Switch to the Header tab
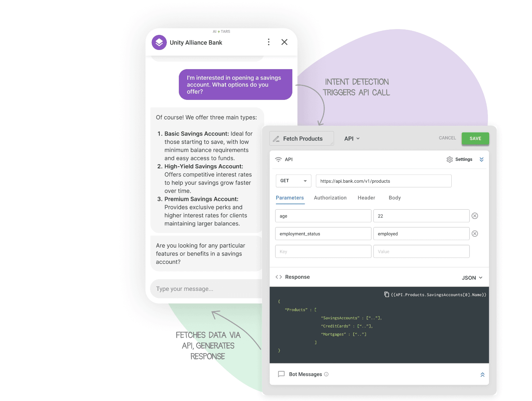The width and height of the screenshot is (532, 401). [x=367, y=198]
